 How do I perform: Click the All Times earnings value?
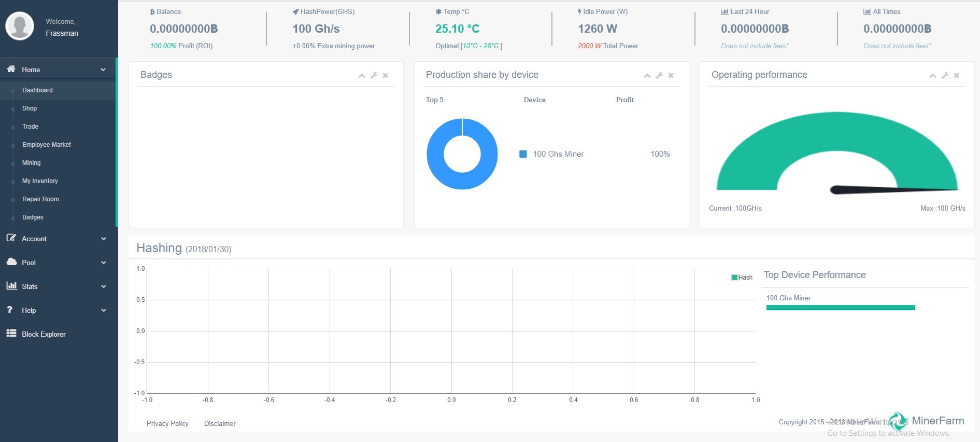click(898, 29)
